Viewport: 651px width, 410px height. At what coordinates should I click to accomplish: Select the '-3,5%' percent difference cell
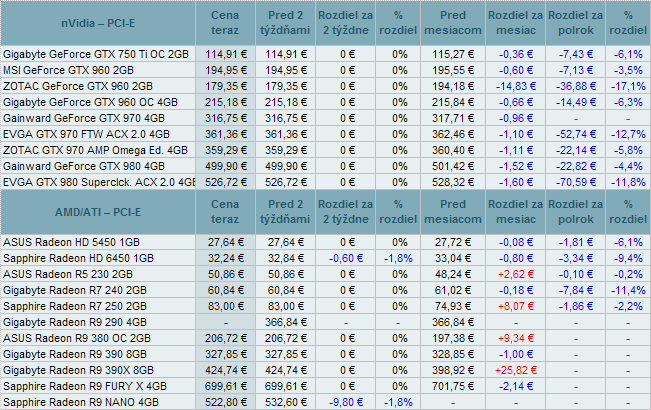point(629,70)
